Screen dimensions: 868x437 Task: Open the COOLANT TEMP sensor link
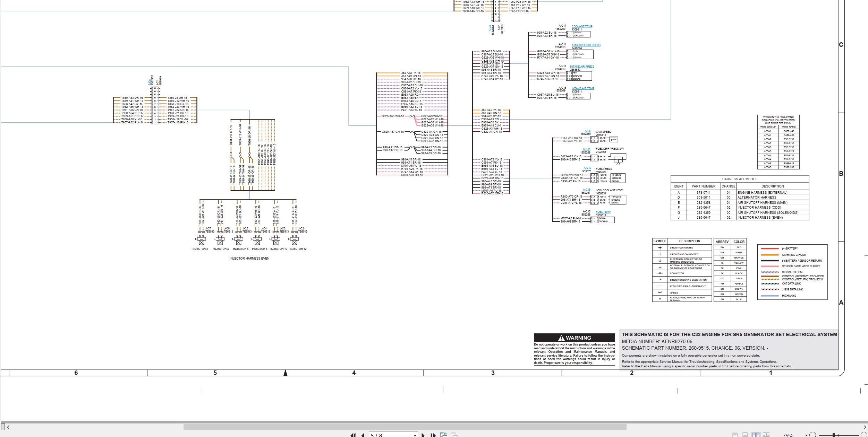pos(582,26)
